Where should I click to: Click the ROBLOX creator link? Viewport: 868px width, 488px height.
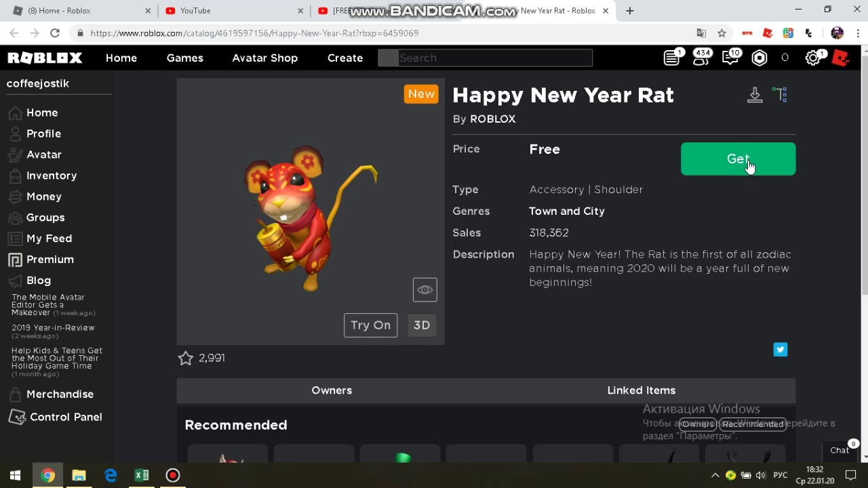pyautogui.click(x=493, y=119)
